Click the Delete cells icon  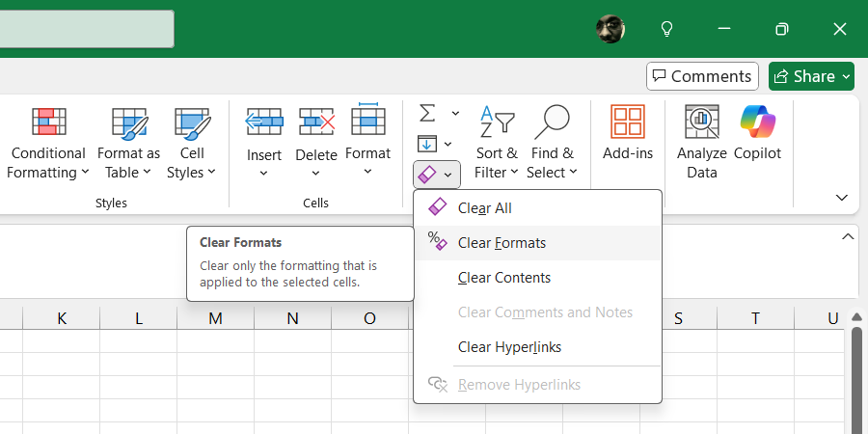[315, 122]
